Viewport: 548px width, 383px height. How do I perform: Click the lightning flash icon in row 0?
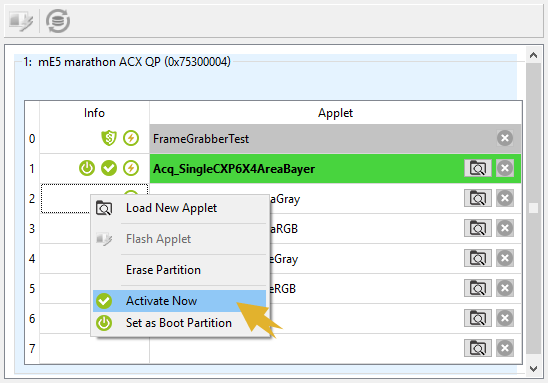pos(131,138)
